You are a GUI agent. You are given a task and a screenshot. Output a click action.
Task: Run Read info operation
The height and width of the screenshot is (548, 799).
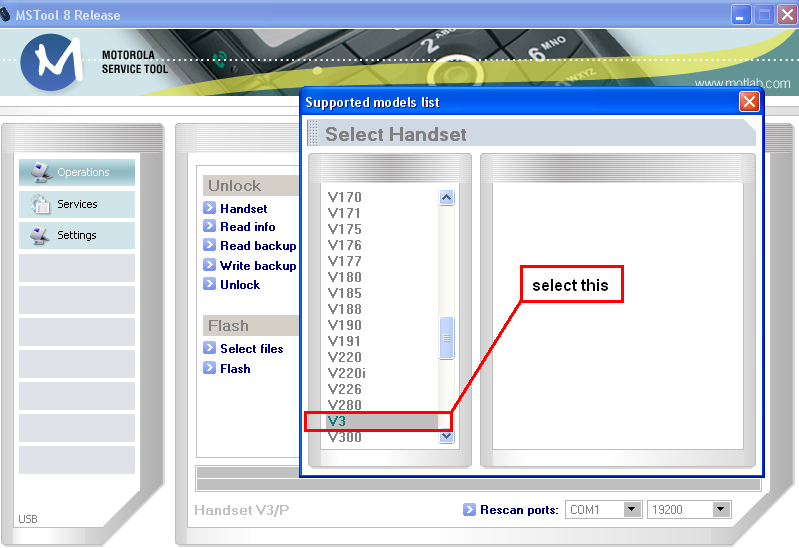click(x=248, y=227)
